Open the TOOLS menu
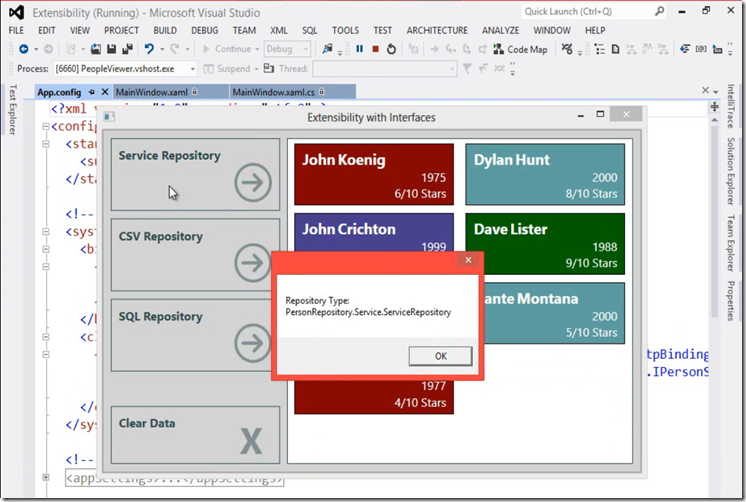The image size is (746, 502). pos(345,30)
